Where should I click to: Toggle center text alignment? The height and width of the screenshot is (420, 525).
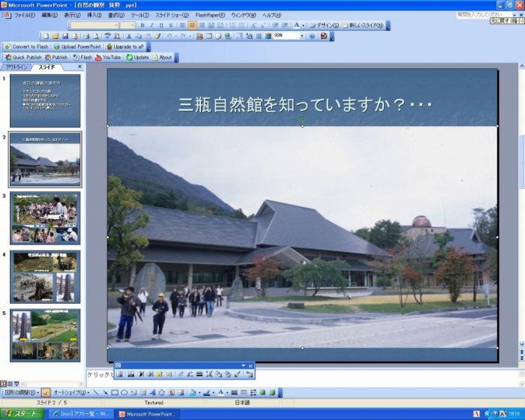tap(192, 25)
